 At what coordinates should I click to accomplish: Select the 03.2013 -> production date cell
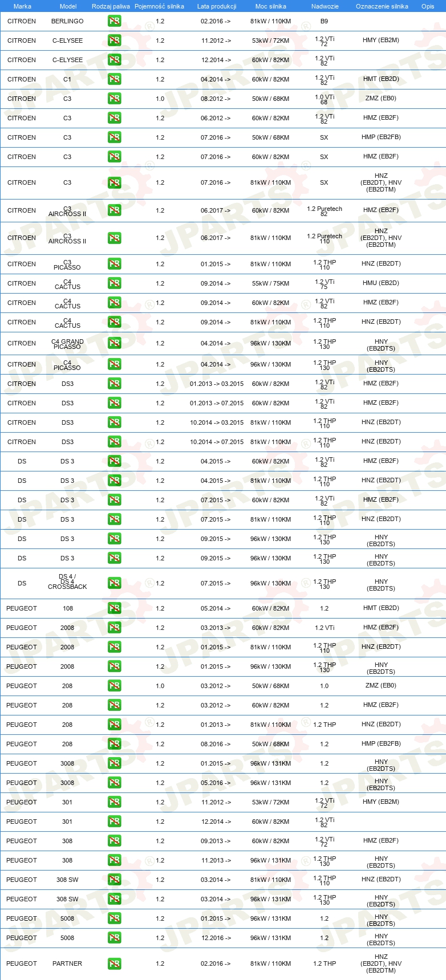tap(216, 628)
